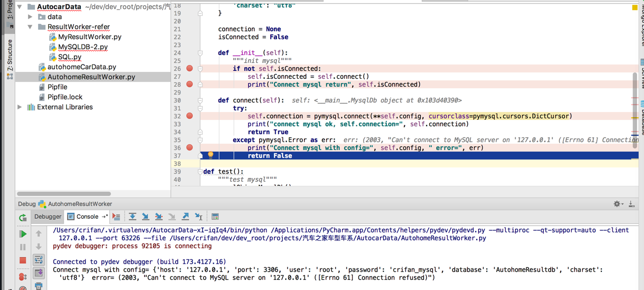
Task: Hide Debug tool window icon
Action: tap(631, 204)
